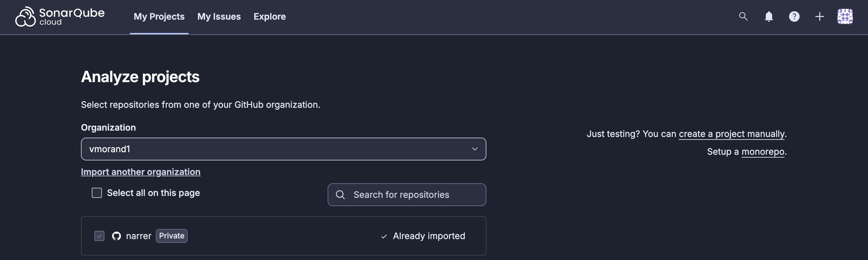Image resolution: width=868 pixels, height=260 pixels.
Task: Click the create a project manually link
Action: (x=731, y=134)
